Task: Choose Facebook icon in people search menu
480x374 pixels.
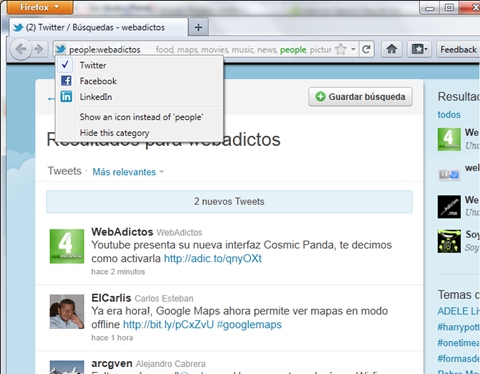Action: tap(66, 81)
